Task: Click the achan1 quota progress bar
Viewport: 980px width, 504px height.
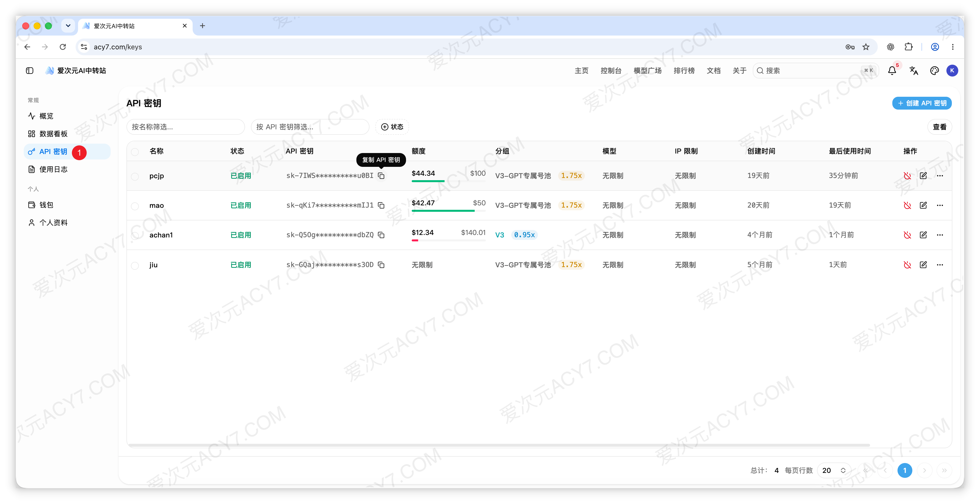Action: pyautogui.click(x=449, y=240)
